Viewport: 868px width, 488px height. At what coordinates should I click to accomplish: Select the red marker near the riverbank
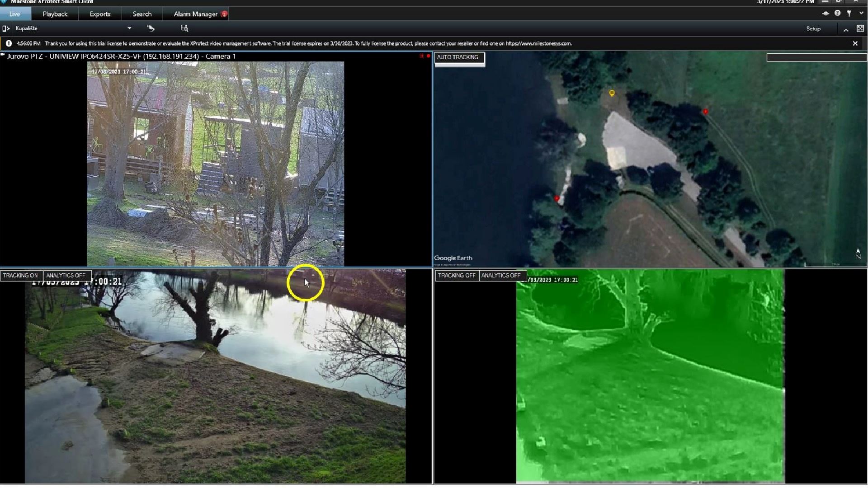557,198
